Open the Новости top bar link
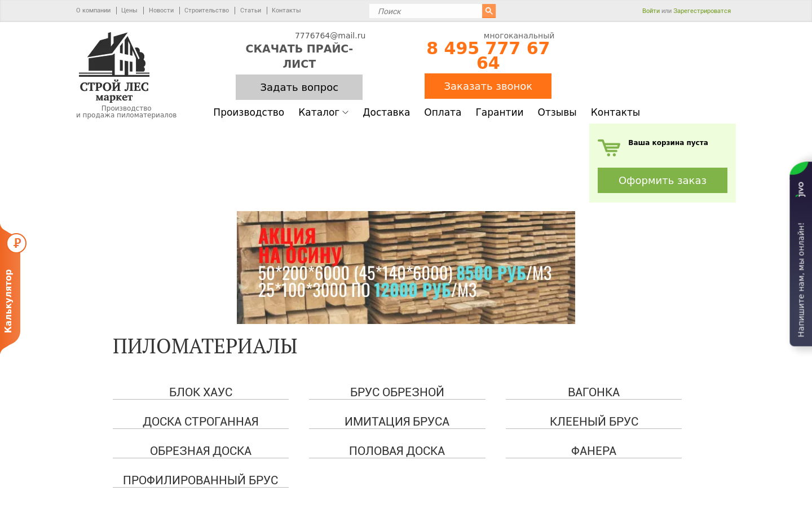 tap(161, 10)
